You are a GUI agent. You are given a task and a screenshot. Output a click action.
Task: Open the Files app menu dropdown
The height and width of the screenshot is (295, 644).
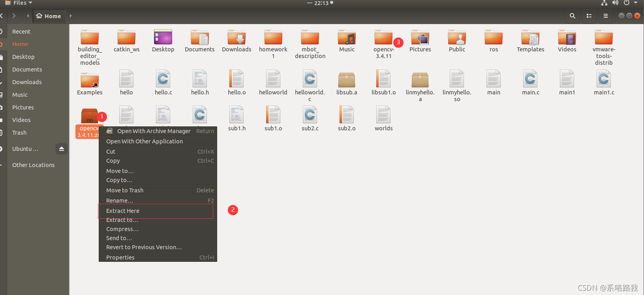point(19,3)
